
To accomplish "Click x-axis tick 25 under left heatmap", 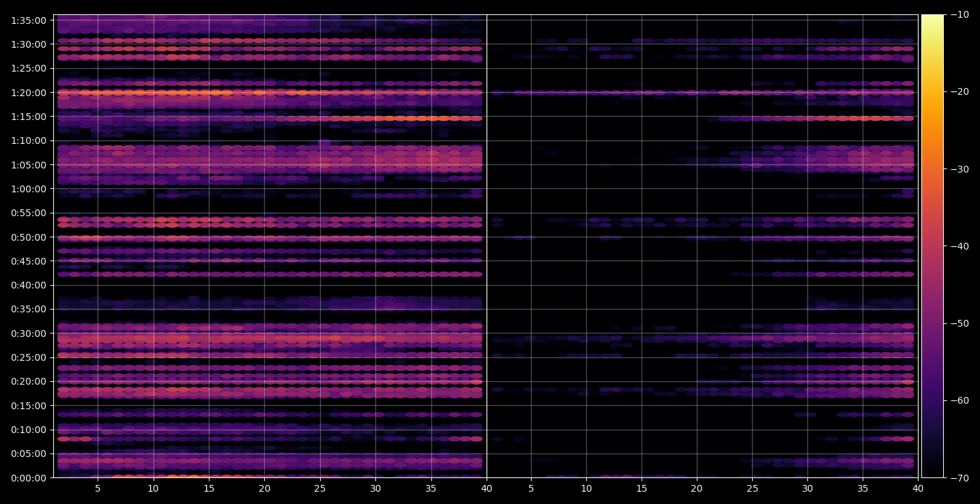I will point(320,488).
